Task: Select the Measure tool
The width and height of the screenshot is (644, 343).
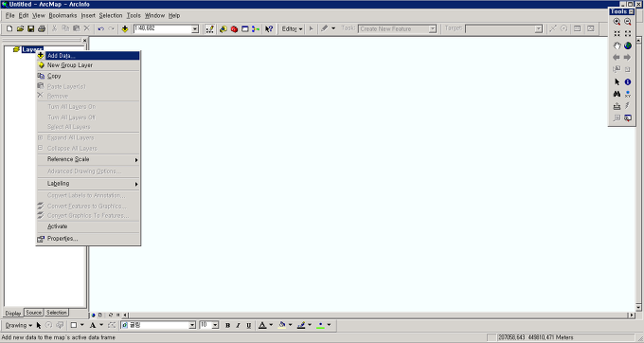Action: tap(617, 106)
